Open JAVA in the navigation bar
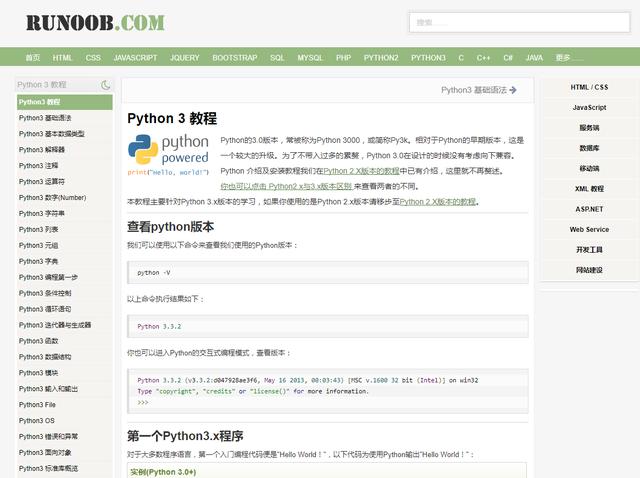 click(534, 58)
